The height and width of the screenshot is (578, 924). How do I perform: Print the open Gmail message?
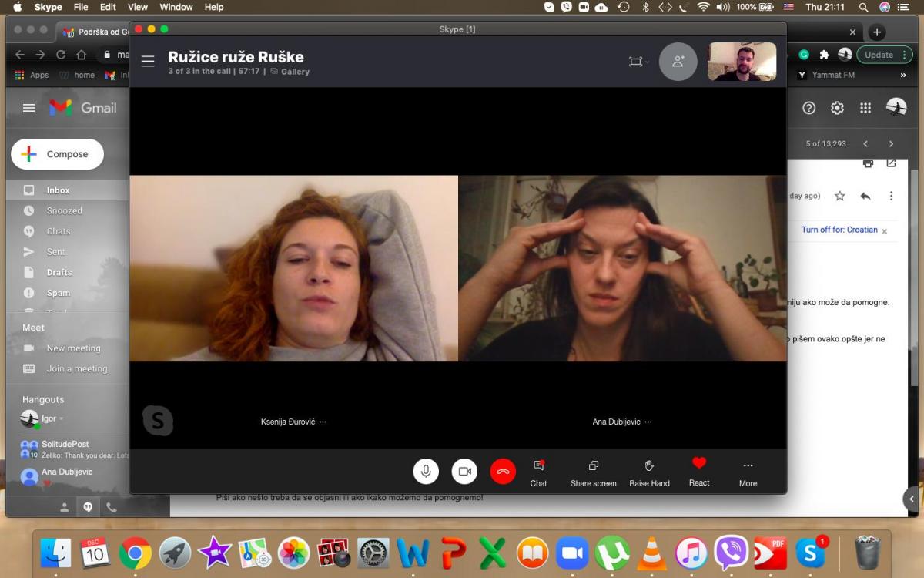[x=869, y=163]
